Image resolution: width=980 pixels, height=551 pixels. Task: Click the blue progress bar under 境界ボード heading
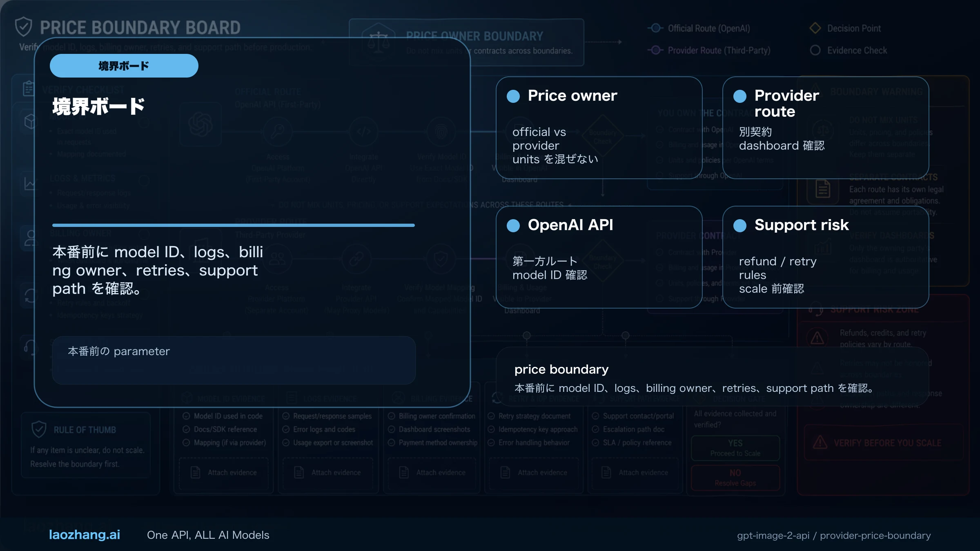234,225
